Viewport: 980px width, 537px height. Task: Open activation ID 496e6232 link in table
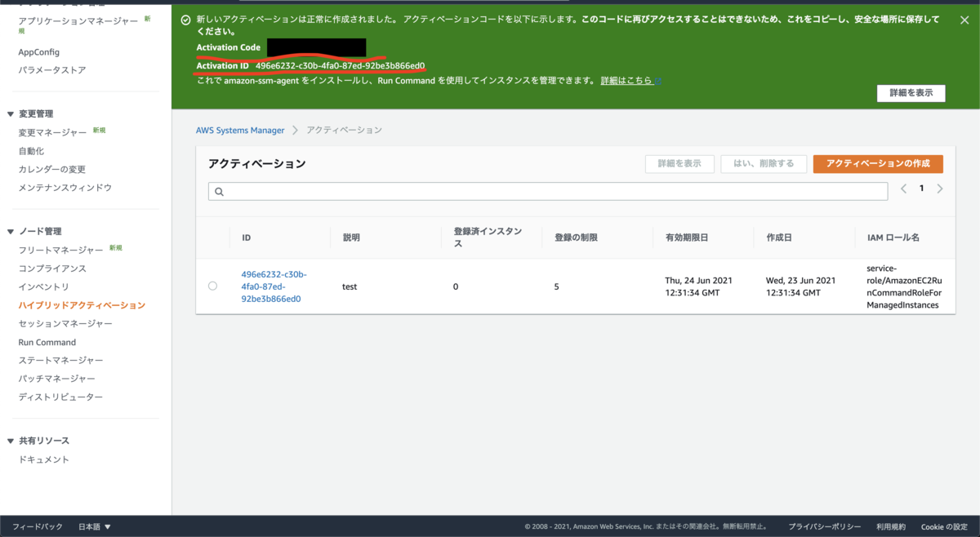coord(274,286)
